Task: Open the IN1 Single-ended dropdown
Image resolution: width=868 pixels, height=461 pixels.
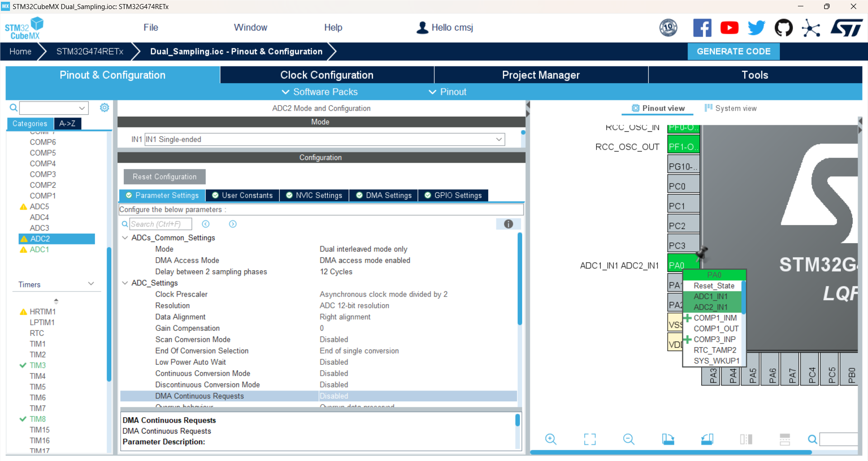Action: 499,139
